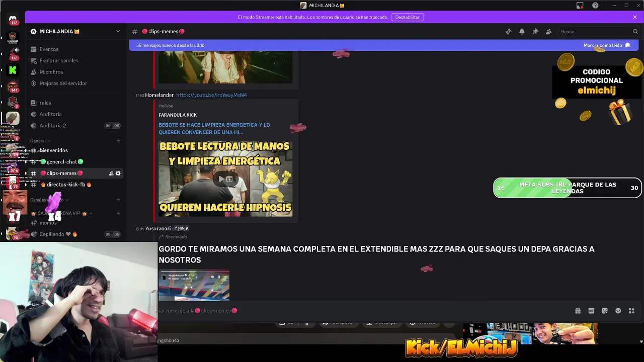The height and width of the screenshot is (362, 644).
Task: Toggle the member list icon
Action: (x=549, y=31)
